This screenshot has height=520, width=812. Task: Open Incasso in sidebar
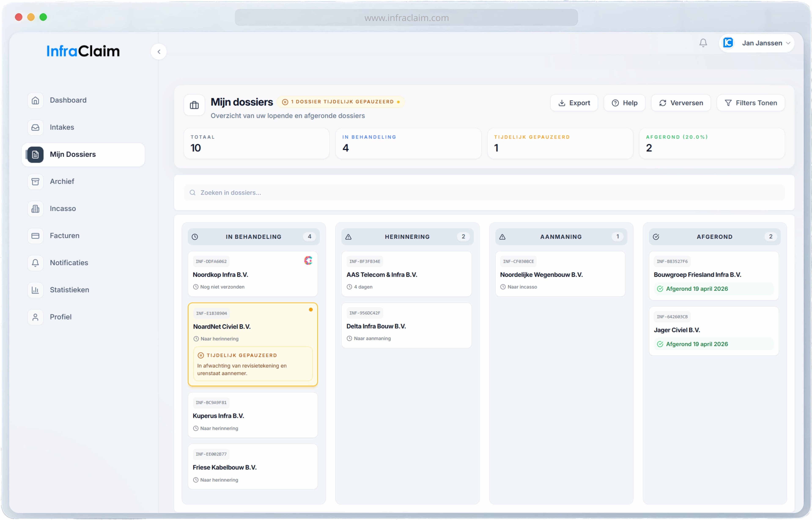click(83, 209)
